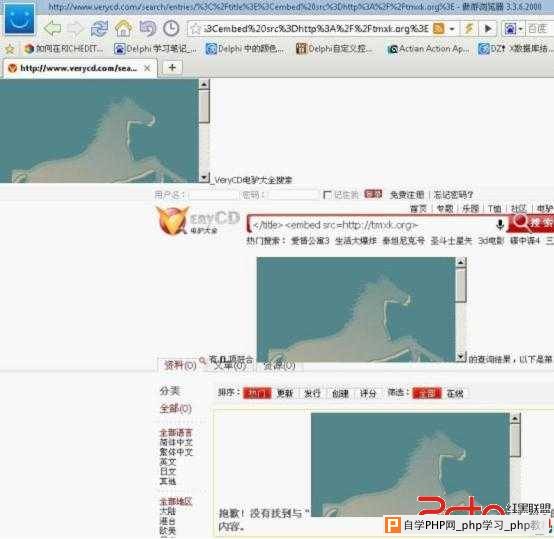Click the lightning speed mode icon

[x=469, y=28]
